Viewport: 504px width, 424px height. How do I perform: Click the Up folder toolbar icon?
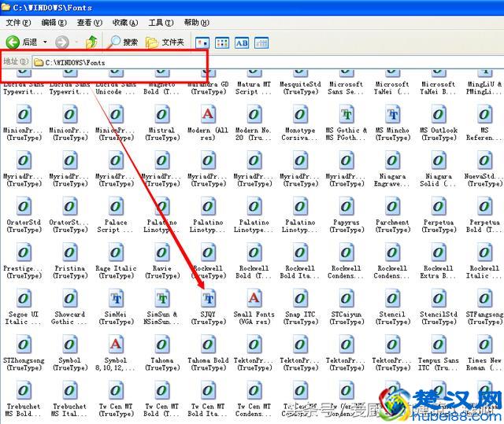coord(92,42)
